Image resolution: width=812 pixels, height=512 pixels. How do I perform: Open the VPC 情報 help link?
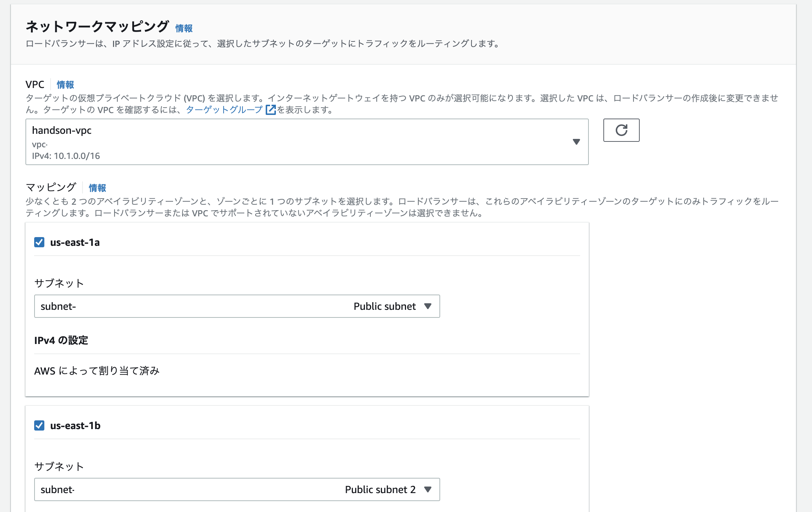click(65, 84)
